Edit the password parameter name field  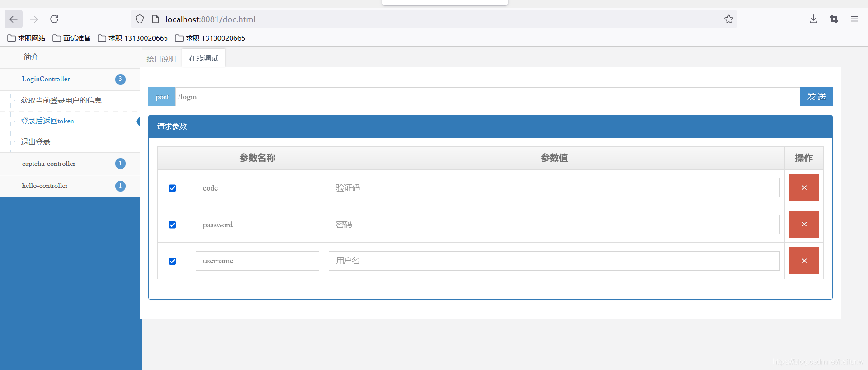coord(257,224)
